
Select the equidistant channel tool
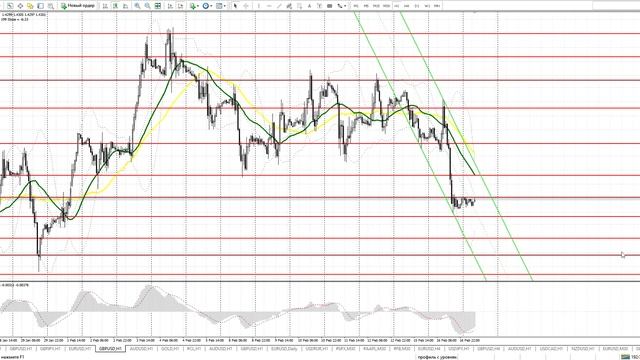click(289, 6)
